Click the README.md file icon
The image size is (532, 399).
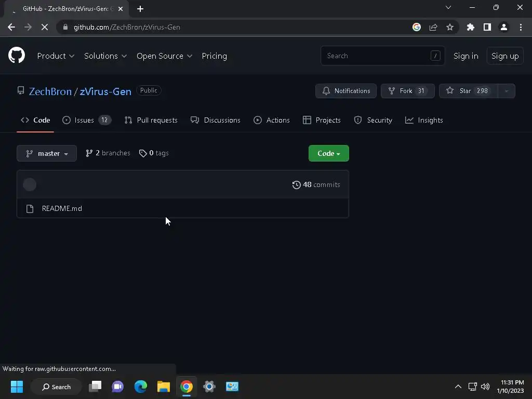[30, 209]
